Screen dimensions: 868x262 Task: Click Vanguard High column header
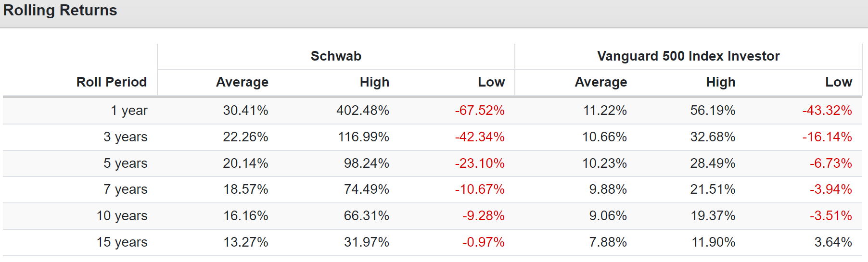coord(721,82)
